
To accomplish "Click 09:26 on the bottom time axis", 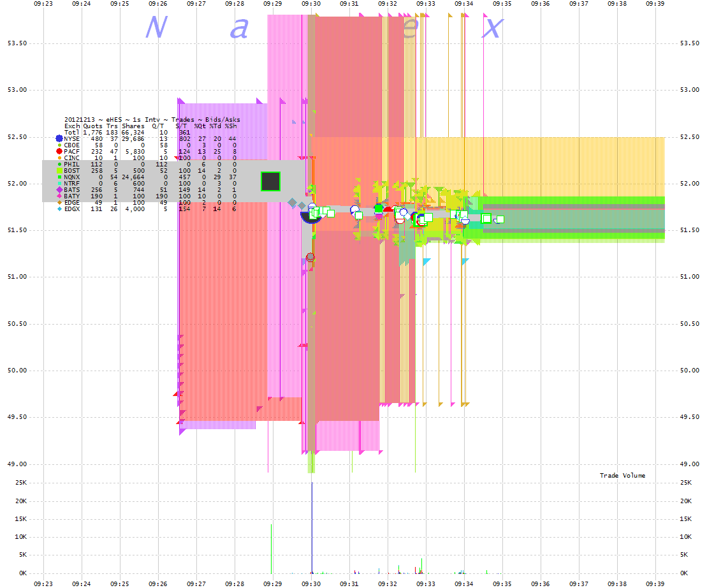I will [158, 584].
